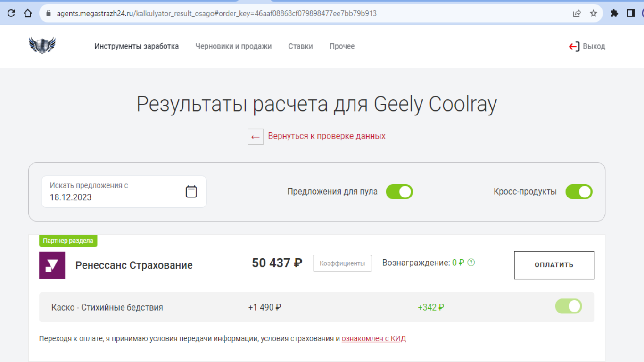
Task: Open reward help question mark icon
Action: [471, 263]
